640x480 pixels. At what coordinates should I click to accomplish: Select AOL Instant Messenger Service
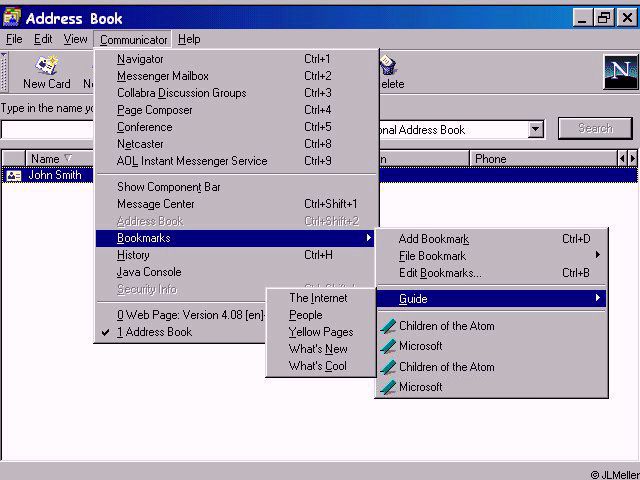[237, 161]
